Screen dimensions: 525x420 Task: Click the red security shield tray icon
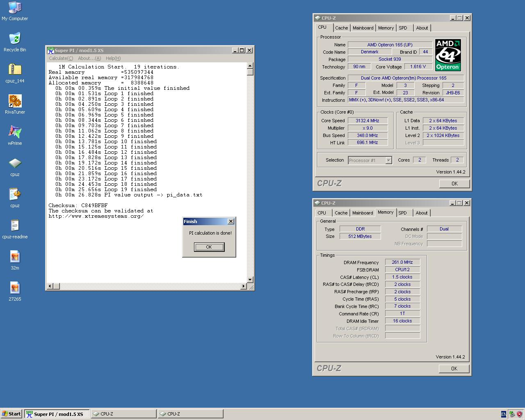click(x=519, y=414)
